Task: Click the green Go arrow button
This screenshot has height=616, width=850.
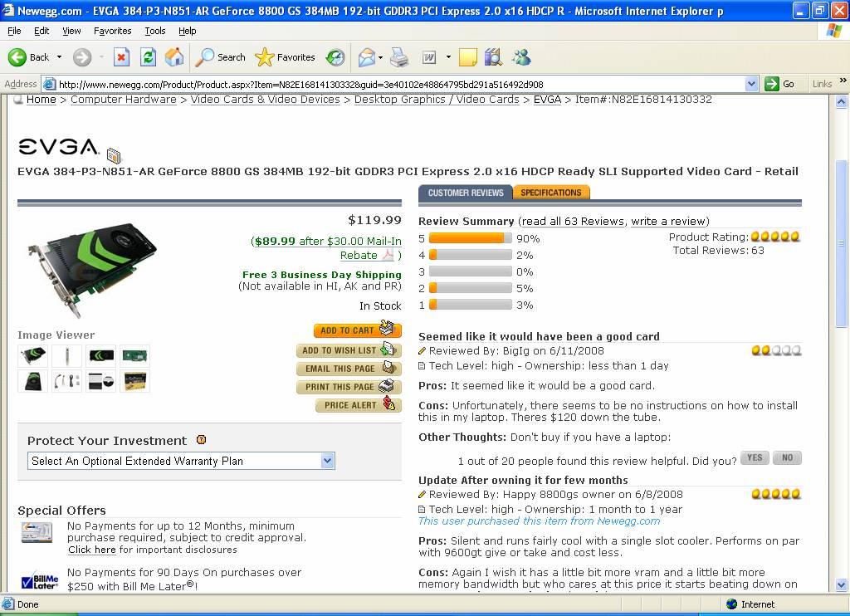Action: pos(771,84)
